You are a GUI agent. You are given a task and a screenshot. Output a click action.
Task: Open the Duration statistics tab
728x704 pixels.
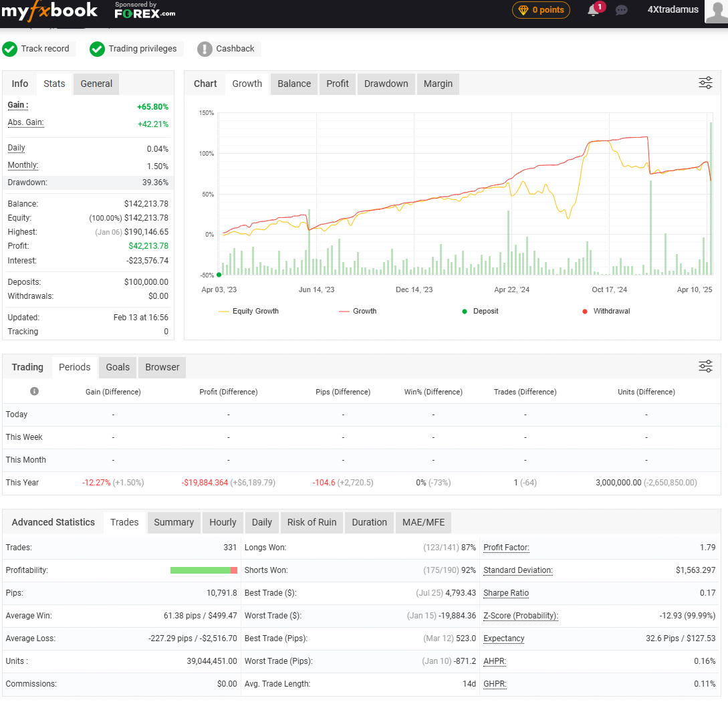coord(369,522)
